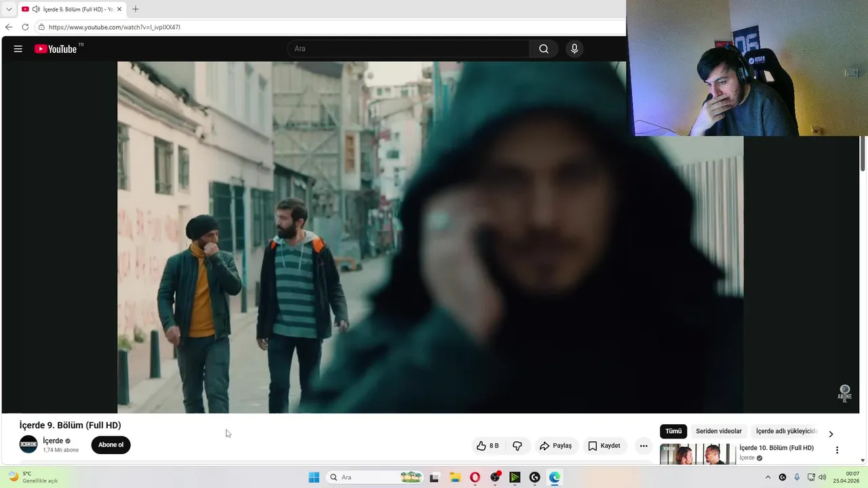This screenshot has height=488, width=868.
Task: Select the 'Tümü' filter chip
Action: point(673,431)
